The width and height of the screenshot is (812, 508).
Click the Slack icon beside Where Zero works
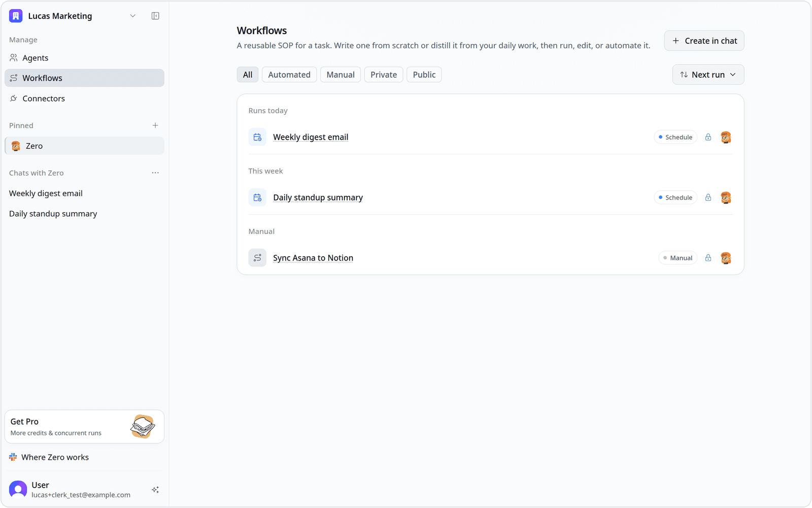click(x=13, y=457)
